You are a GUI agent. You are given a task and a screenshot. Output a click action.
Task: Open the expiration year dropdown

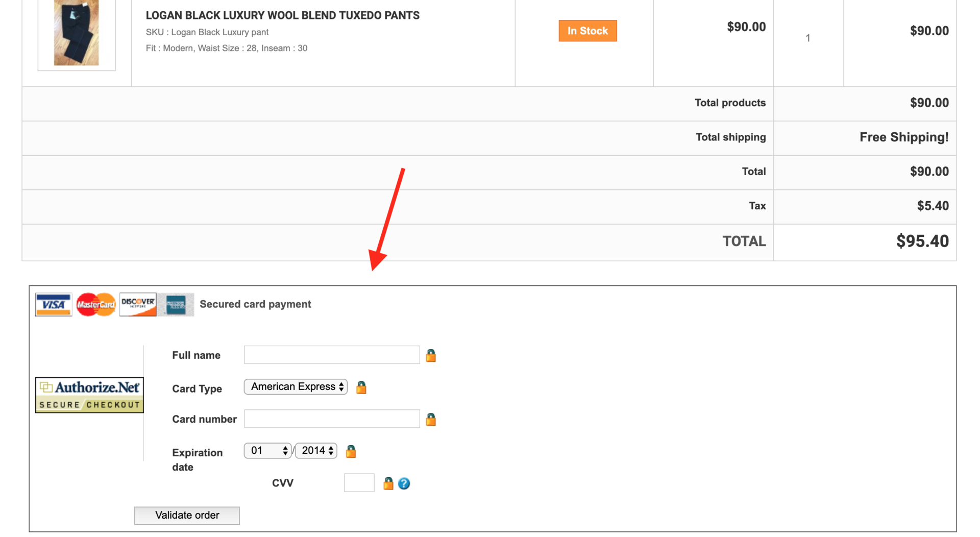pos(316,451)
